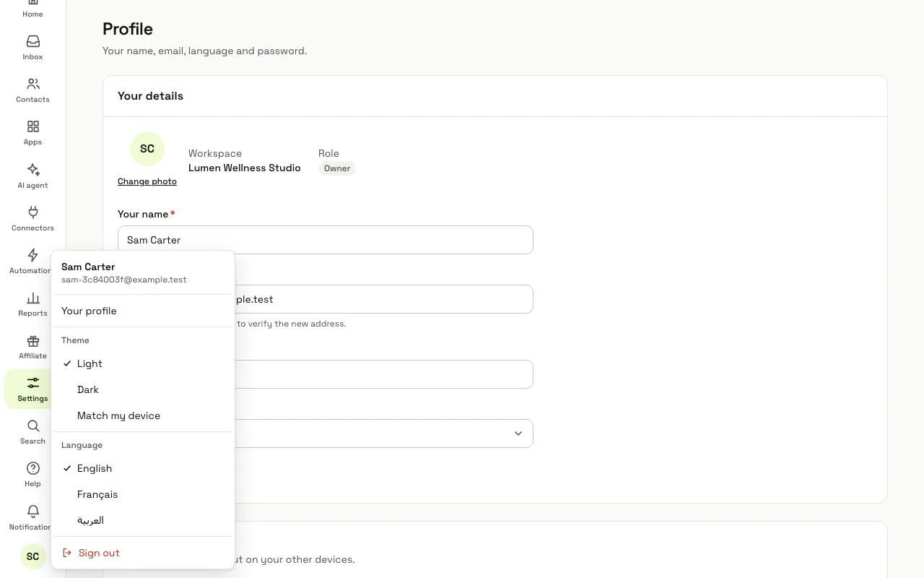This screenshot has height=578, width=924.
Task: Select the Dark theme option
Action: tap(143, 389)
